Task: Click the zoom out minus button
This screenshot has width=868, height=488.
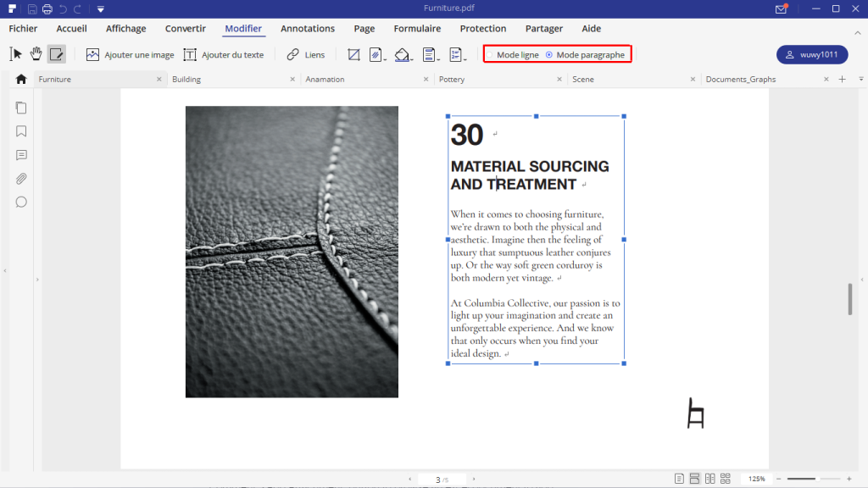Action: tap(779, 479)
